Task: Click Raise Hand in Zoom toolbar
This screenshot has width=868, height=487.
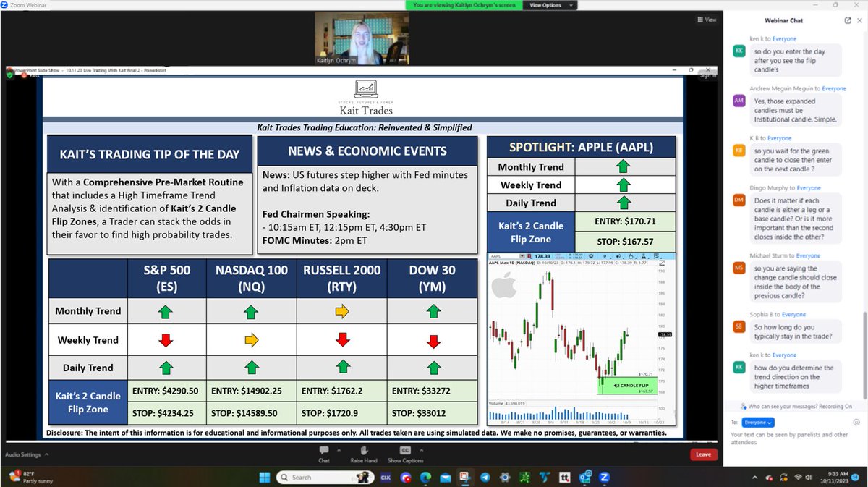Action: (364, 454)
